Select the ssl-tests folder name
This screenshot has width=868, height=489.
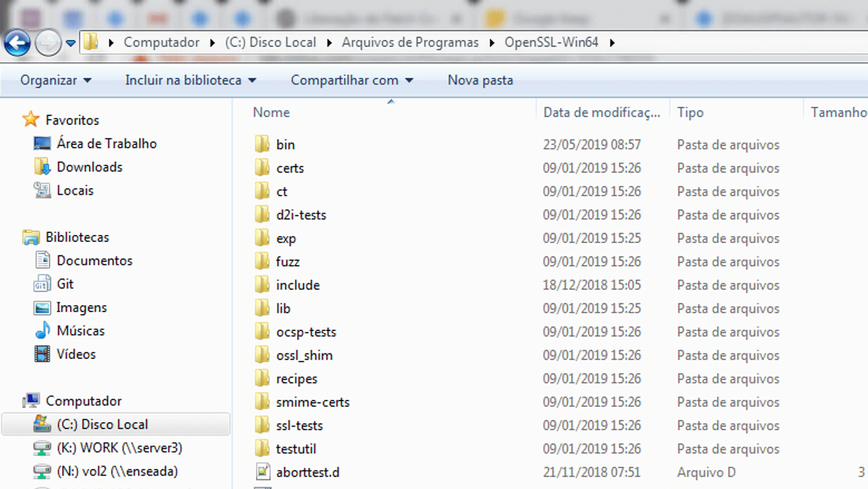[300, 425]
